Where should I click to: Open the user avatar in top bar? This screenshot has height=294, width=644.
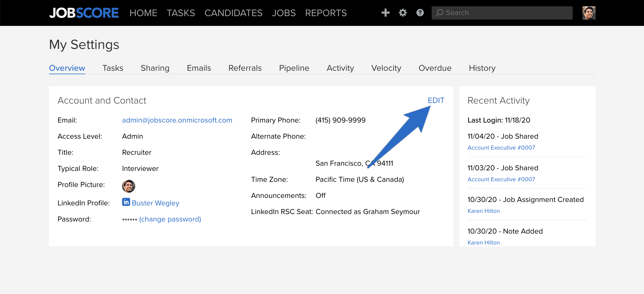[x=589, y=13]
